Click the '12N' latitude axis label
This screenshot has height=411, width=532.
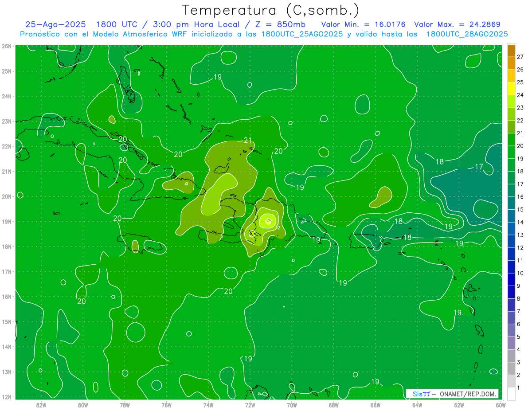[x=7, y=397]
